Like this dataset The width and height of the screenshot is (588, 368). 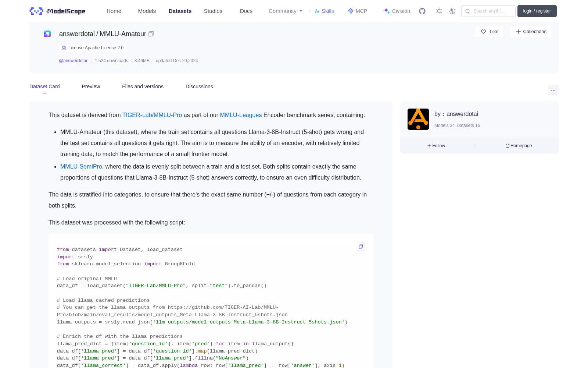[x=489, y=32]
